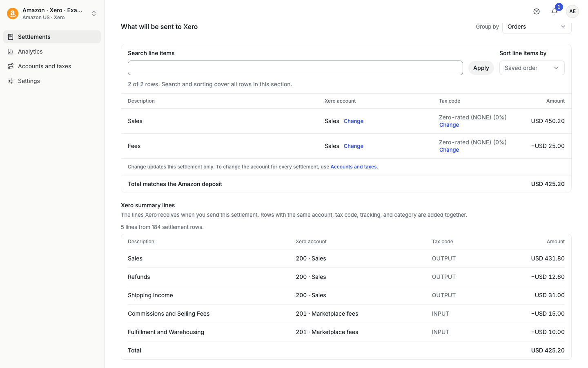The width and height of the screenshot is (588, 368).
Task: Go to Analytics page
Action: (x=52, y=52)
